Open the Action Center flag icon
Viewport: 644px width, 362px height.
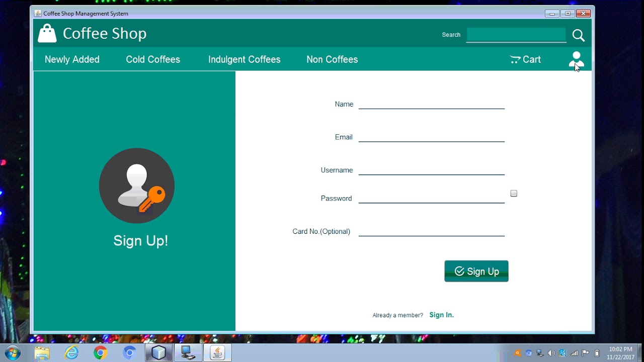click(x=585, y=353)
